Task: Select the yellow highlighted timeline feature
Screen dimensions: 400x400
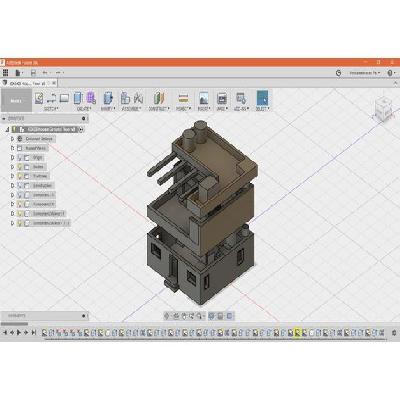Action: pyautogui.click(x=297, y=332)
